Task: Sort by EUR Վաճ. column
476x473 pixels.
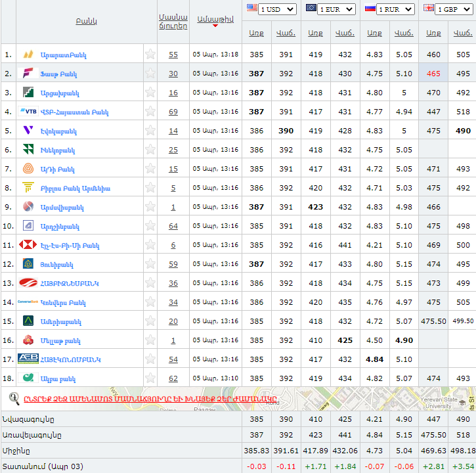Action: tap(345, 33)
